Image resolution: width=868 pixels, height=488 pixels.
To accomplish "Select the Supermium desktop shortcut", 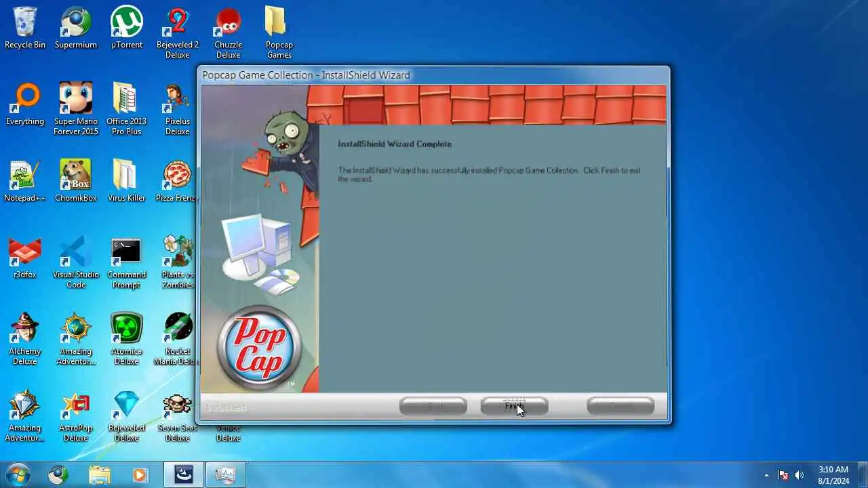I will 76,28.
